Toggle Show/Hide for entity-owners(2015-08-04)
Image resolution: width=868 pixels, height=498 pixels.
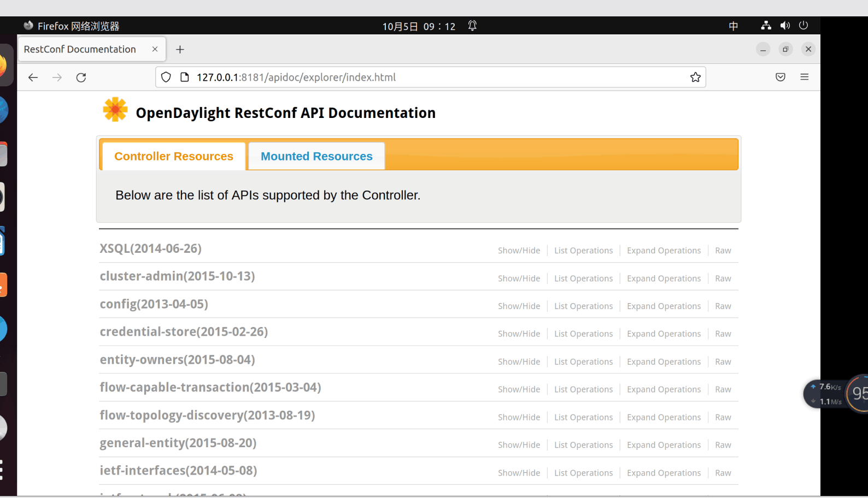click(519, 362)
